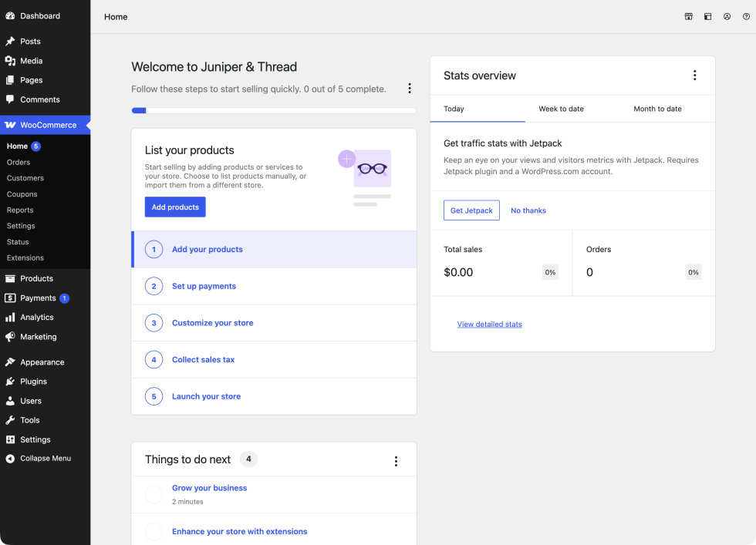The width and height of the screenshot is (756, 545).
Task: Open Extensions in WooCommerce submenu
Action: (25, 257)
